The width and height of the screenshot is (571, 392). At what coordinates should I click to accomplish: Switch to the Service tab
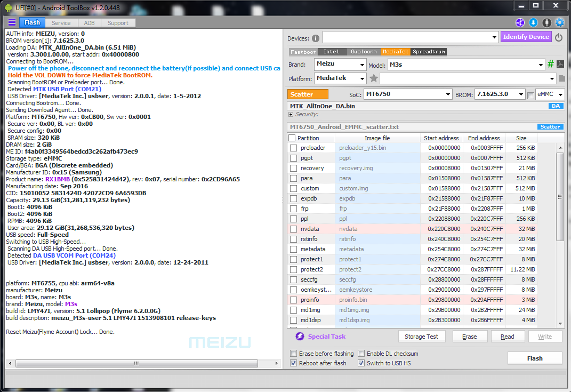(61, 23)
